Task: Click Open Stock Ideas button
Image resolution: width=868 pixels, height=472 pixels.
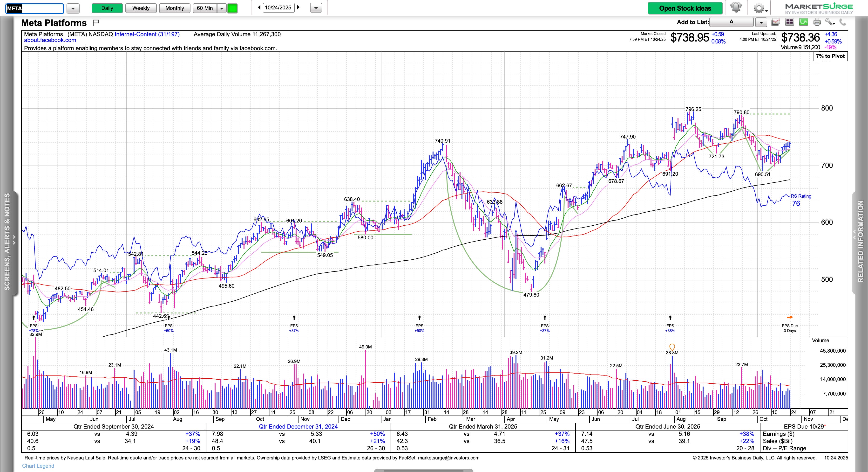Action: [x=685, y=8]
